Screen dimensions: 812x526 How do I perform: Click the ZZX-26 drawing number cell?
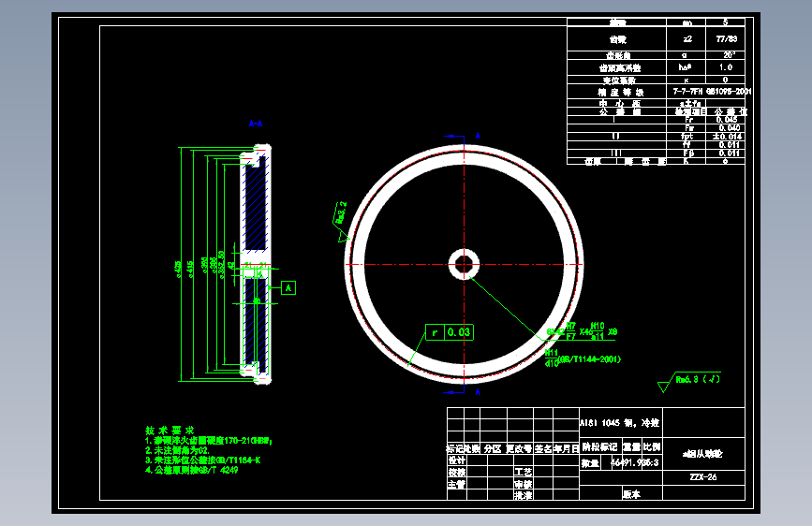(703, 477)
